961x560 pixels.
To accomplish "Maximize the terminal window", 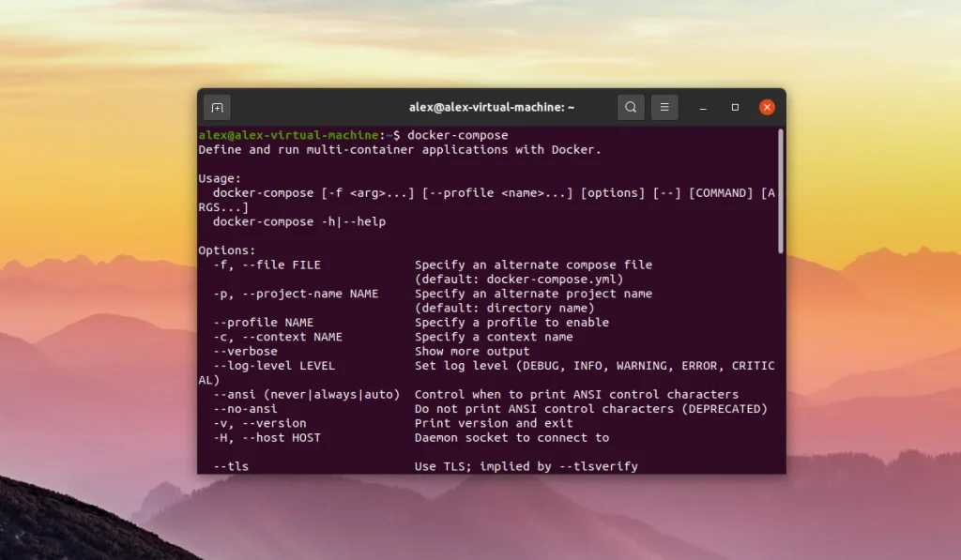I will click(x=735, y=107).
